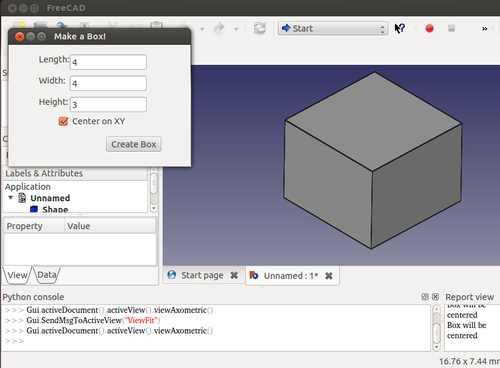Minimize the Make a Box! dialog
500x368 pixels.
tap(31, 37)
